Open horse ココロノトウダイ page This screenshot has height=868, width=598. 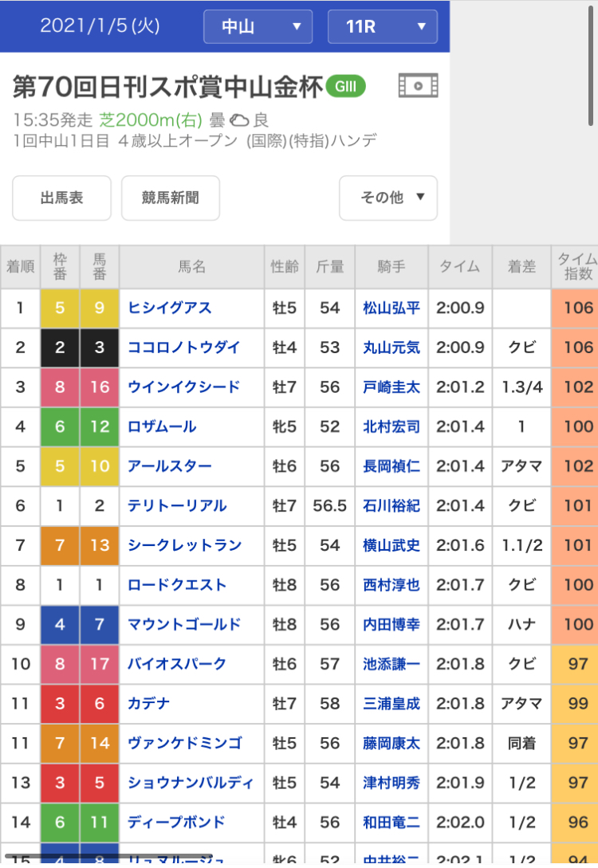pyautogui.click(x=183, y=348)
